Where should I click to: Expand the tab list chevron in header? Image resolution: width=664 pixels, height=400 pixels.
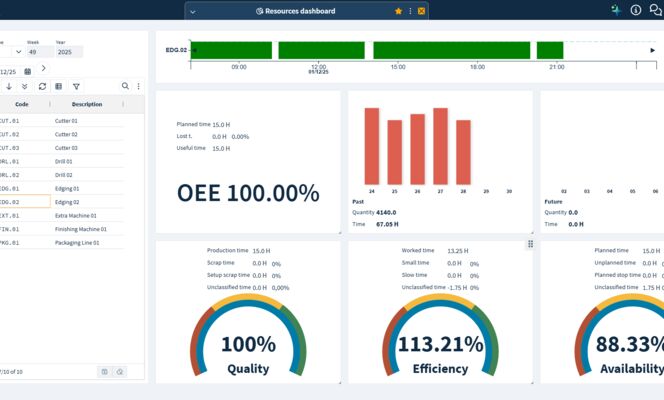pos(192,11)
